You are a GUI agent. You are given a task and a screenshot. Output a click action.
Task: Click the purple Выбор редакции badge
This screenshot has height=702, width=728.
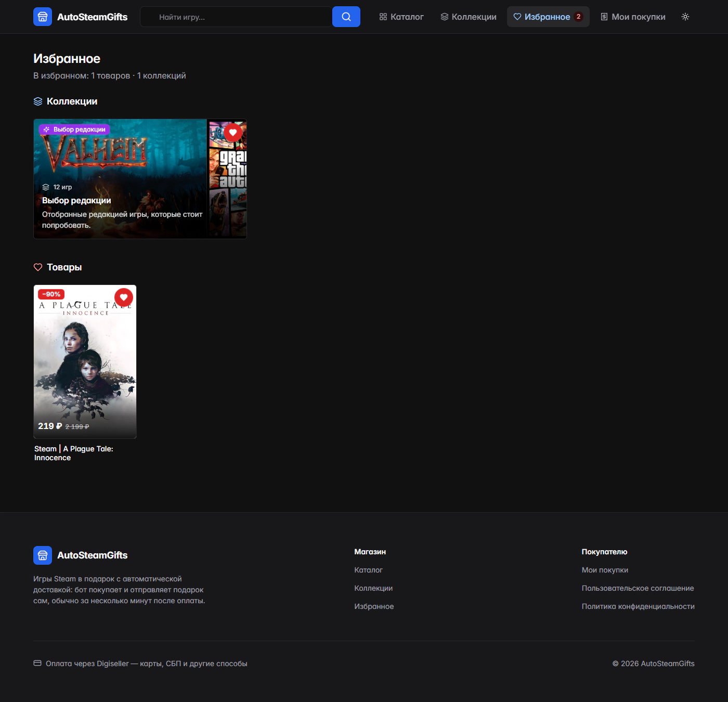coord(74,129)
